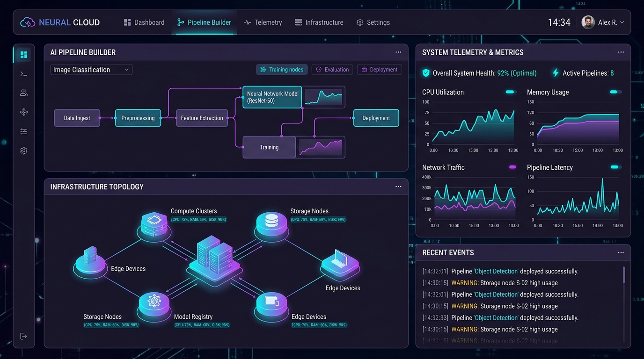Open the sidebar network nodes icon
The image size is (644, 359).
24,112
